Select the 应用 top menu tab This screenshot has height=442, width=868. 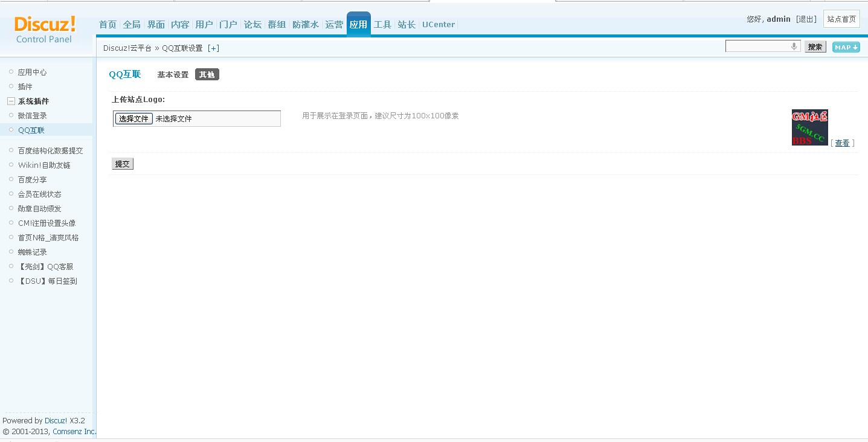[359, 24]
